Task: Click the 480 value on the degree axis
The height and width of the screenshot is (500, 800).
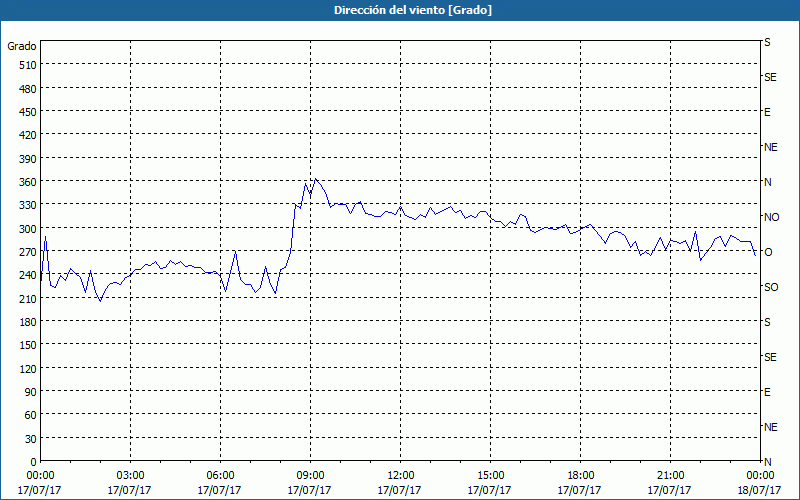Action: (x=28, y=89)
